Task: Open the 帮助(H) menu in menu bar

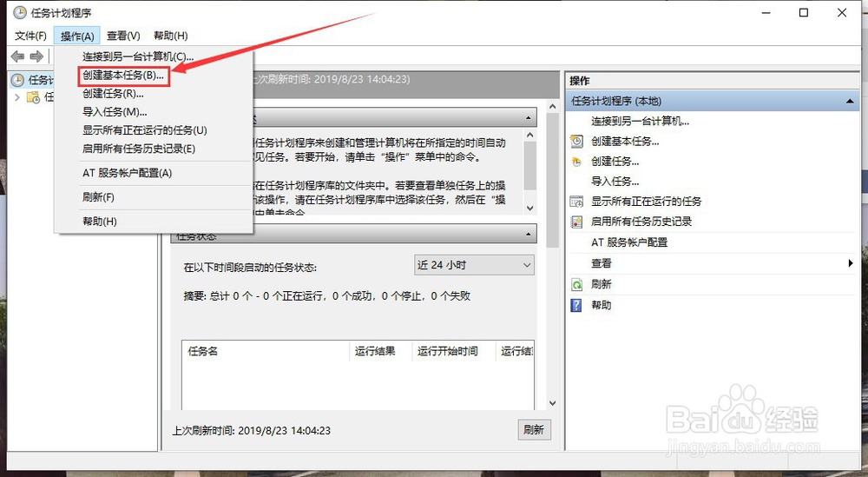Action: point(170,36)
